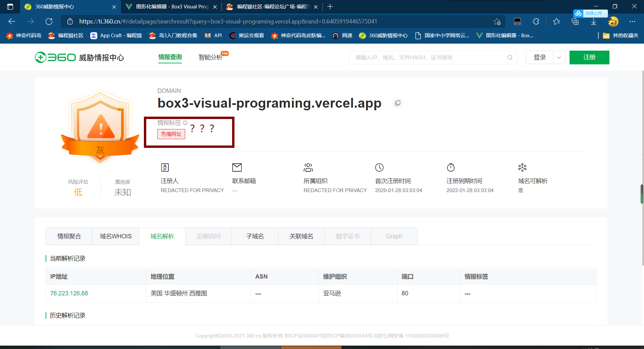Image resolution: width=644 pixels, height=349 pixels.
Task: Open the 子域名 tab
Action: (x=255, y=236)
